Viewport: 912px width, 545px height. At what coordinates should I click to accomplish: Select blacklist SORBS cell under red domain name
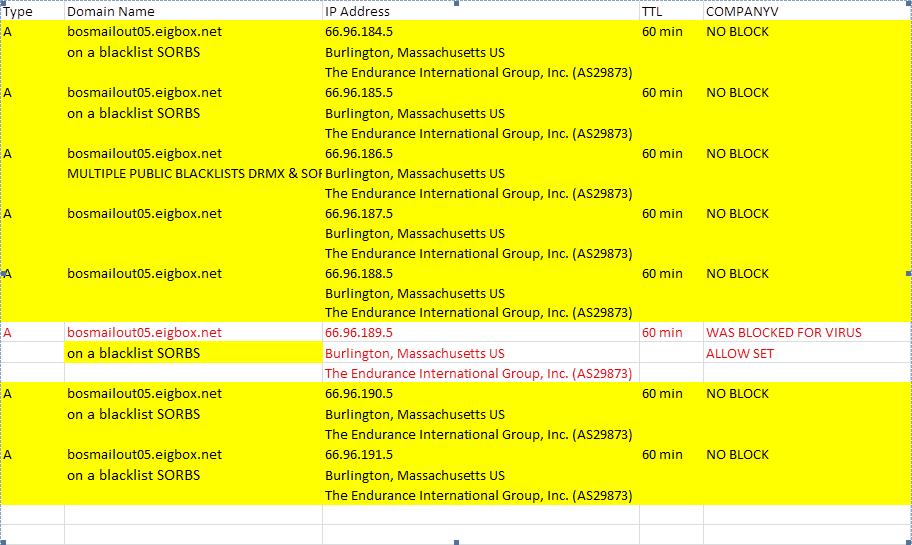pyautogui.click(x=193, y=353)
